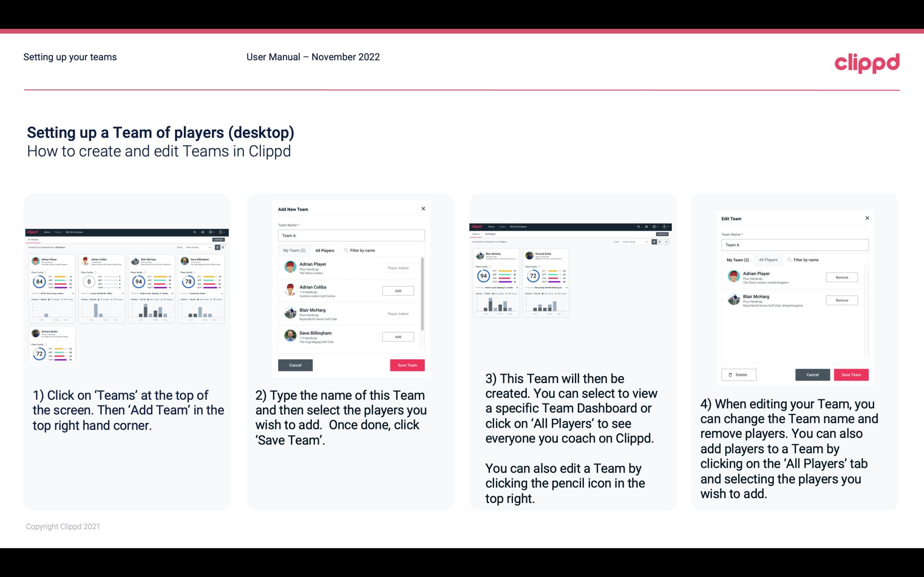Image resolution: width=924 pixels, height=577 pixels.
Task: Select the My Team tab in Add New Team
Action: click(x=294, y=250)
